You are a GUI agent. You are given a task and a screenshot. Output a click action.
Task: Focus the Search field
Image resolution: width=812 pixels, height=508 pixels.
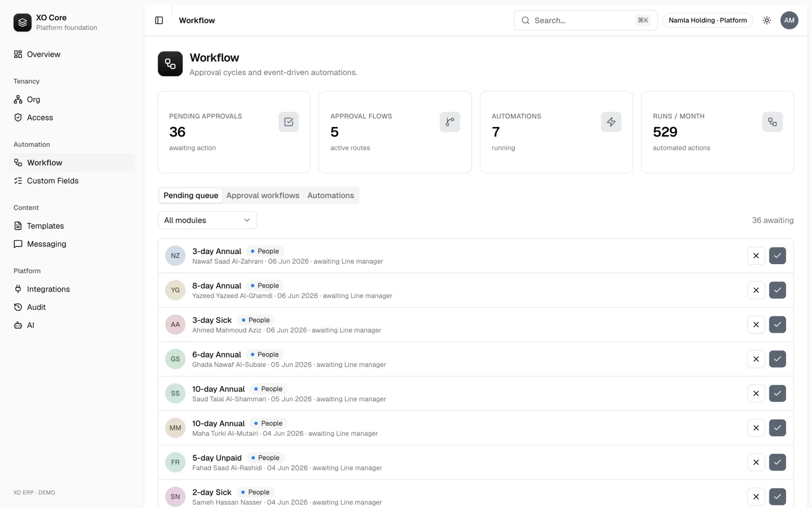(586, 20)
